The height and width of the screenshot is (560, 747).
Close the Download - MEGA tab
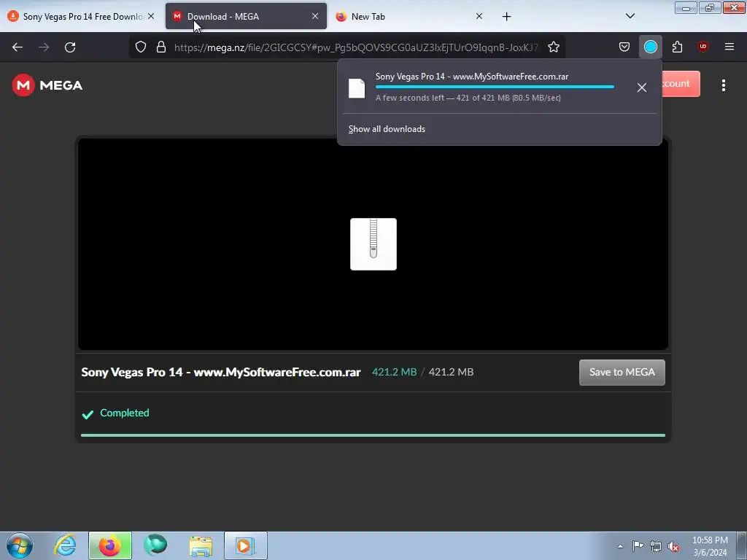click(315, 16)
